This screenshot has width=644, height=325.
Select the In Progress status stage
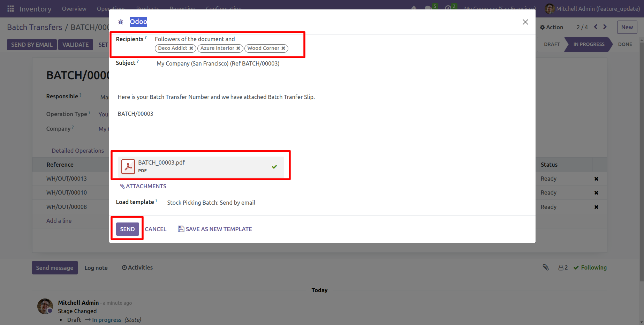(589, 44)
